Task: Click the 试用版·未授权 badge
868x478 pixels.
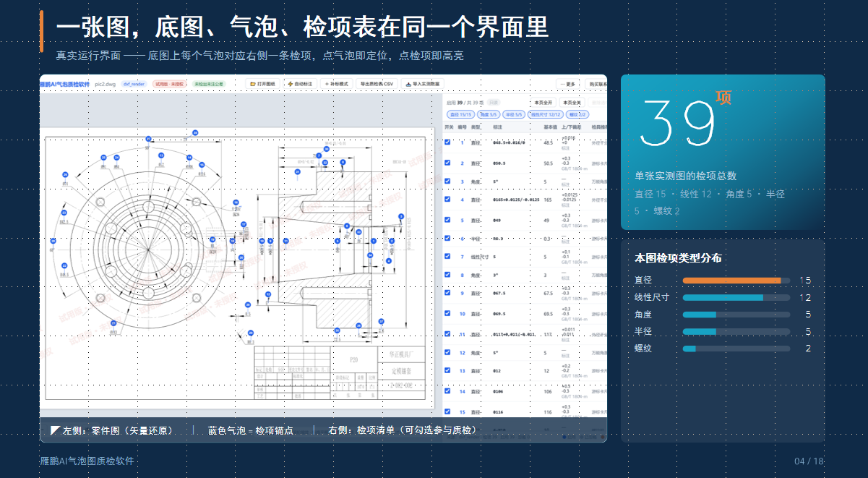Action: (168, 84)
